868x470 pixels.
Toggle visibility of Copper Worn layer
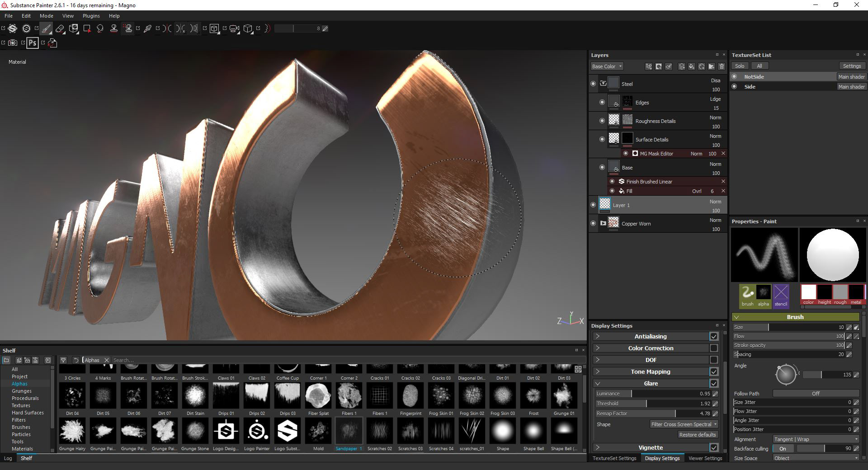(x=593, y=223)
